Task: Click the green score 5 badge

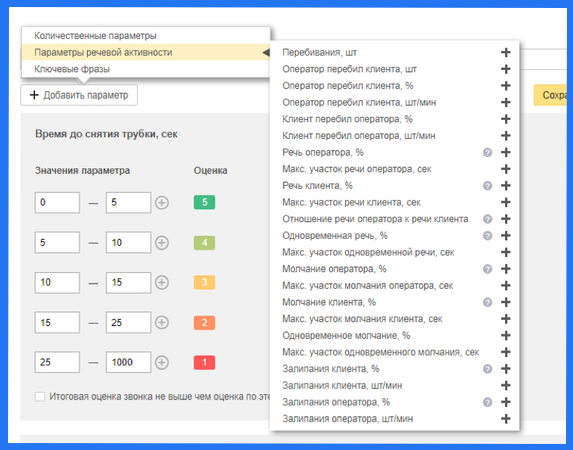Action: click(x=204, y=202)
